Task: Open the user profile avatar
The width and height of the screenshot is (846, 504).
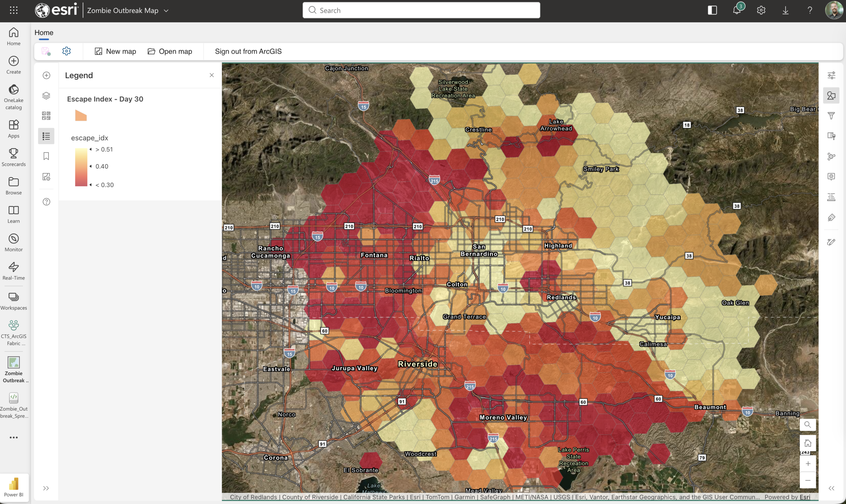Action: pyautogui.click(x=834, y=10)
